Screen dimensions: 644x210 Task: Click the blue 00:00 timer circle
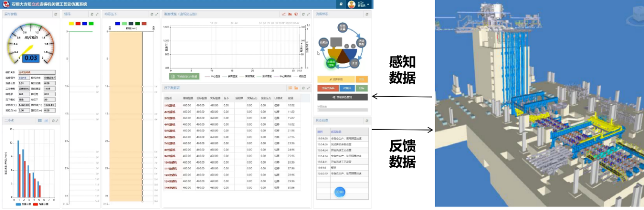click(339, 192)
